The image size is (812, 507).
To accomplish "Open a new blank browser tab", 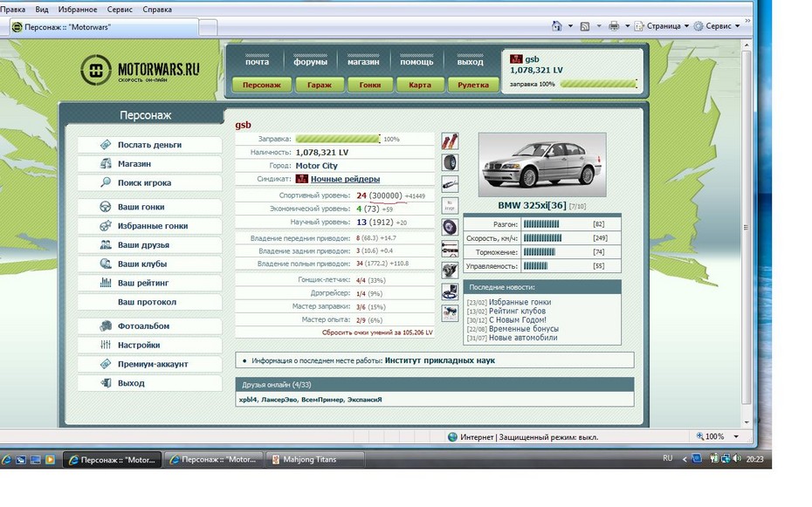I will click(x=208, y=27).
